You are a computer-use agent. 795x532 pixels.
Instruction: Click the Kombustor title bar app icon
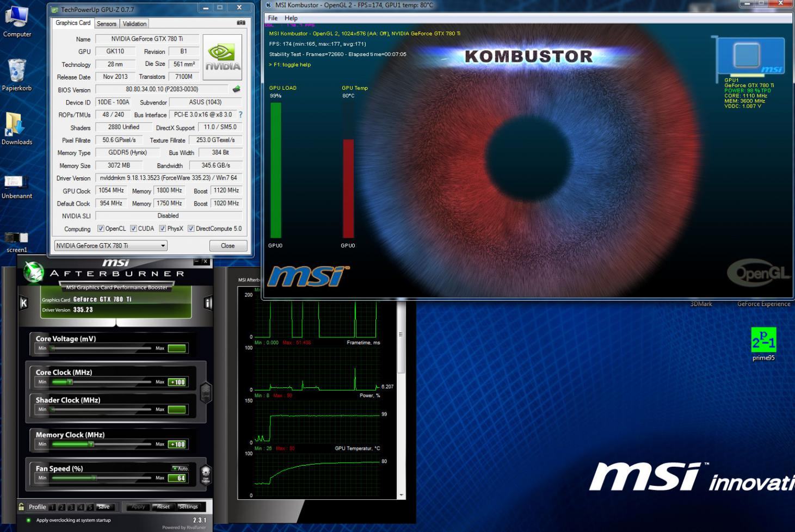(268, 5)
